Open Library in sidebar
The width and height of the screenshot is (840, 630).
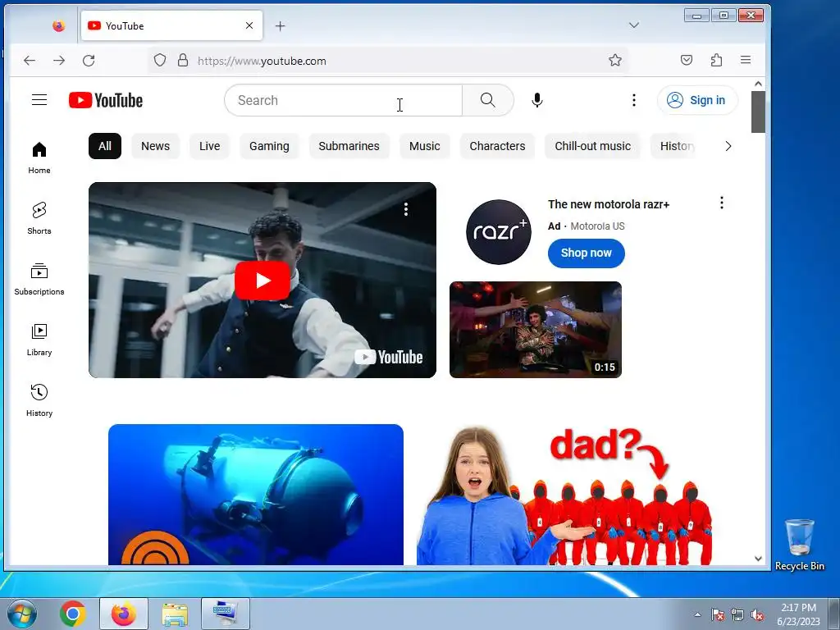coord(39,340)
